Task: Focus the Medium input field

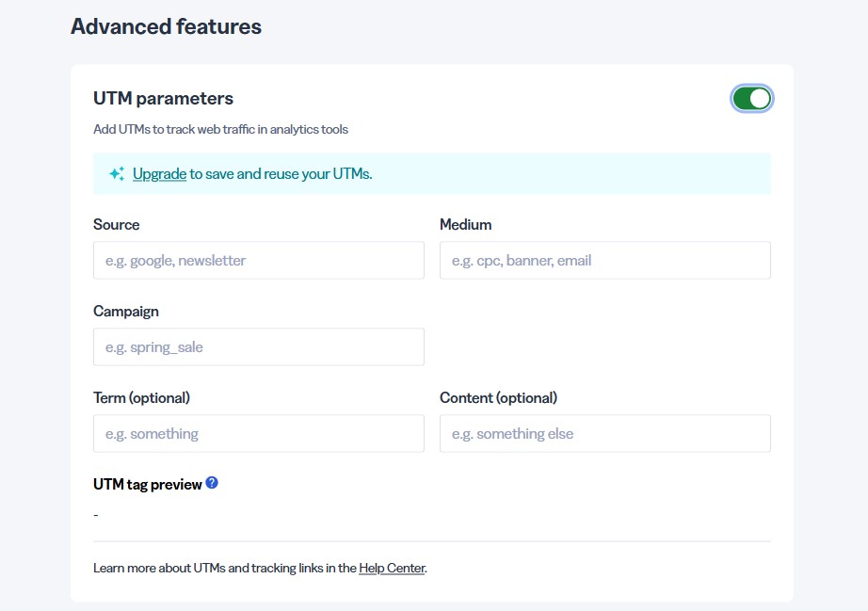Action: [605, 260]
